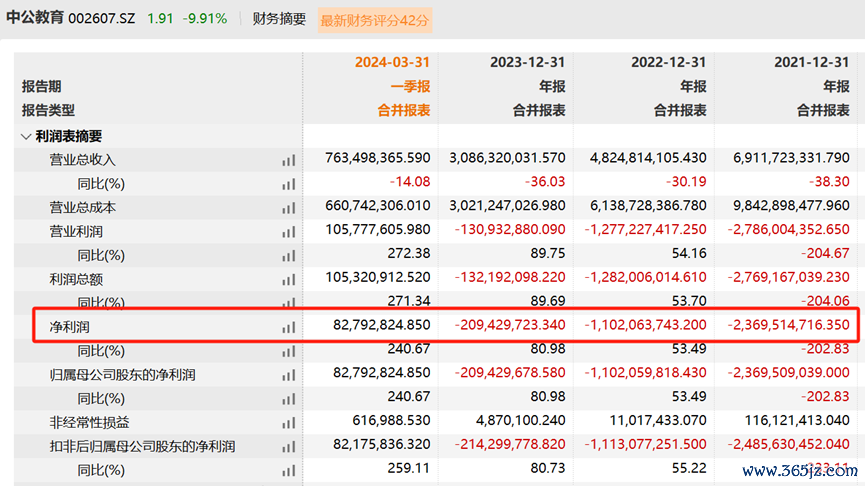Click net profit -209,429,723.340
The width and height of the screenshot is (865, 486).
click(510, 325)
